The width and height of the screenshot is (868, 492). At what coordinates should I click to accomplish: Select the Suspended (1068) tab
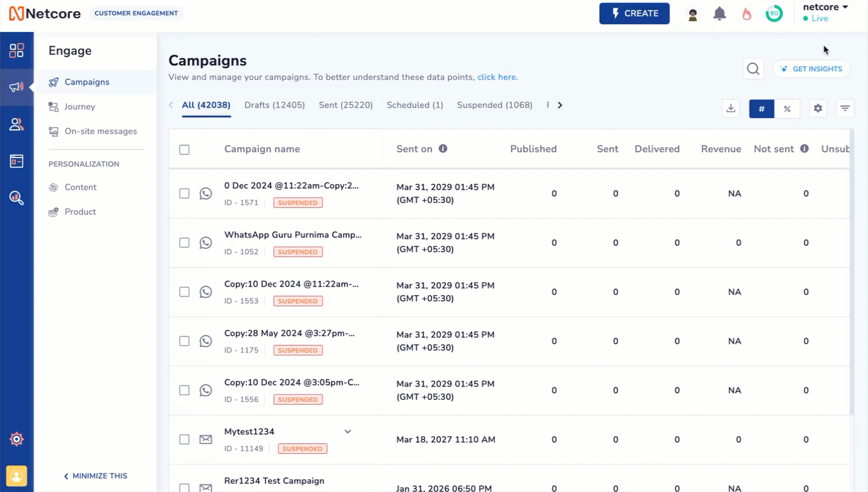pyautogui.click(x=495, y=105)
